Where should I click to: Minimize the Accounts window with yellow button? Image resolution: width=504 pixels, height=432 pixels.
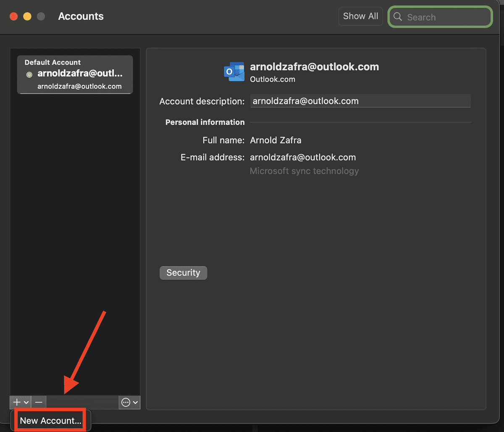27,16
